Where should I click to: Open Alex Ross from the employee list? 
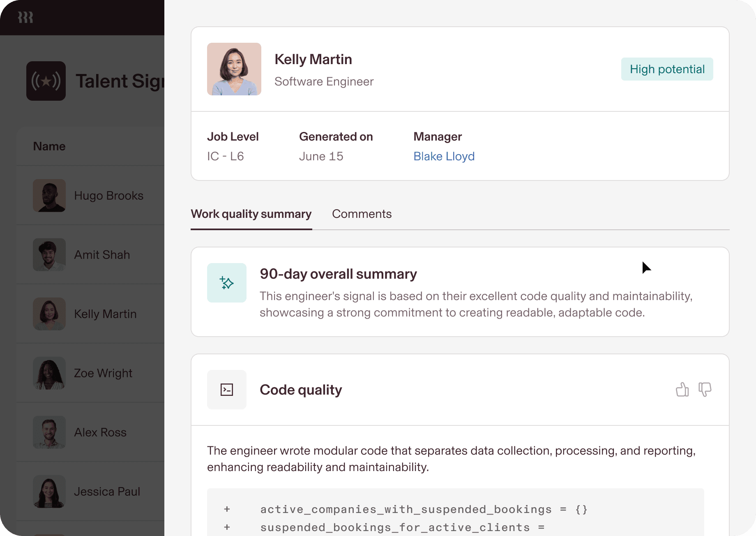[100, 432]
